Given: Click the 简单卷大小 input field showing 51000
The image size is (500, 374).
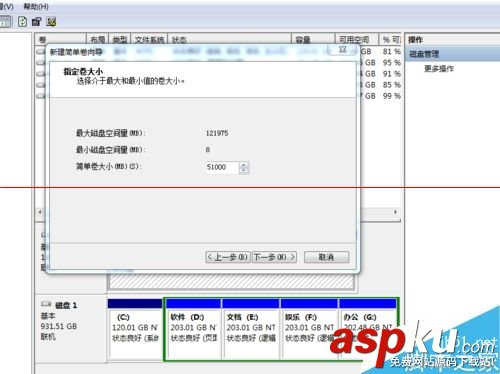Looking at the screenshot, I should (222, 167).
